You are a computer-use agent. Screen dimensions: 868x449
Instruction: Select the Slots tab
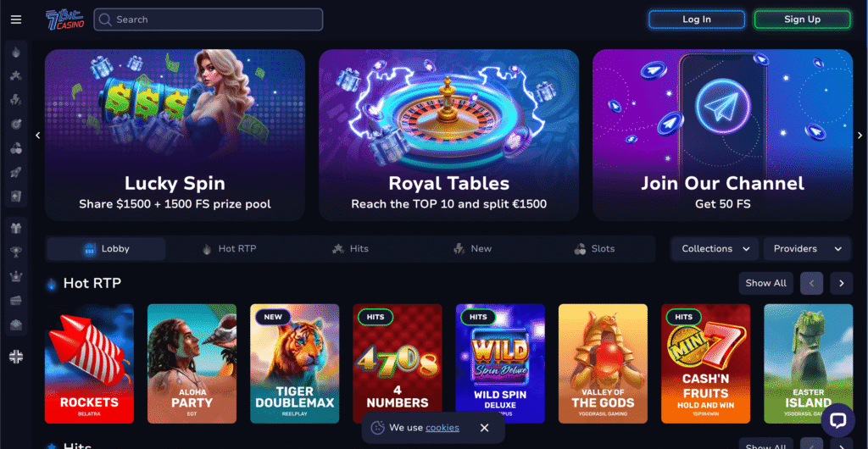pos(594,249)
